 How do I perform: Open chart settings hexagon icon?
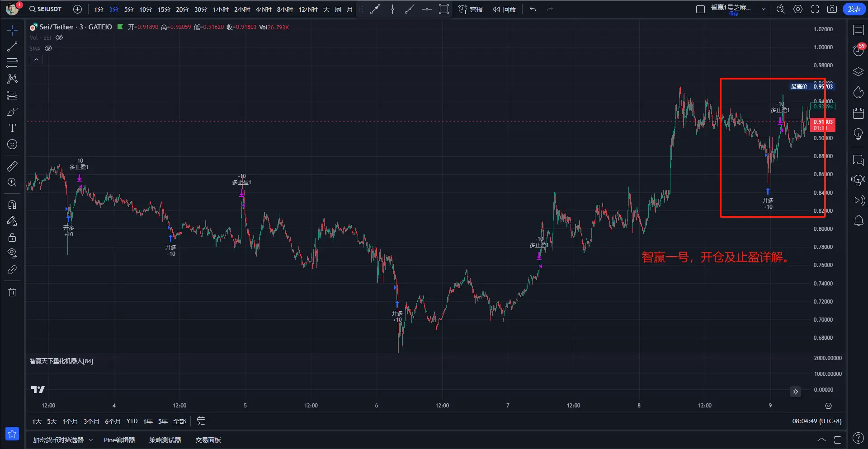[798, 9]
